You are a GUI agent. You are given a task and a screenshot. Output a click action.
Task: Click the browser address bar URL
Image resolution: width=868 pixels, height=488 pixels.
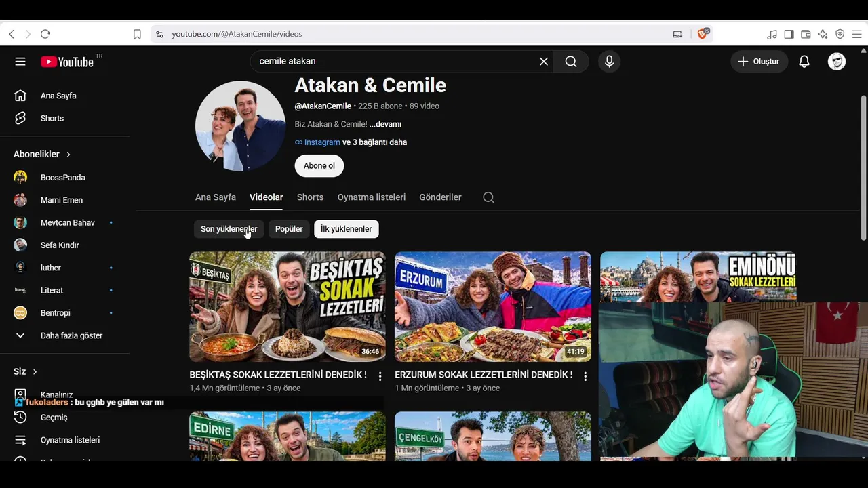pos(237,34)
